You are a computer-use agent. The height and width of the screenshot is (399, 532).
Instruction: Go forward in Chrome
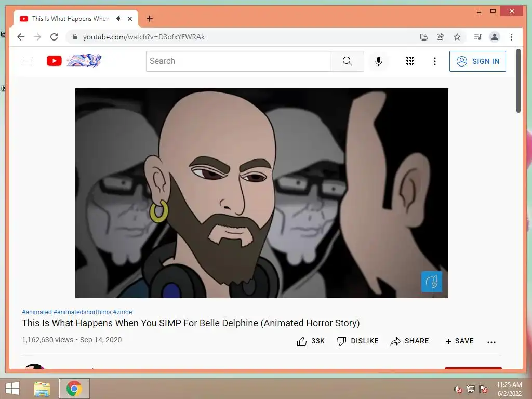coord(37,37)
